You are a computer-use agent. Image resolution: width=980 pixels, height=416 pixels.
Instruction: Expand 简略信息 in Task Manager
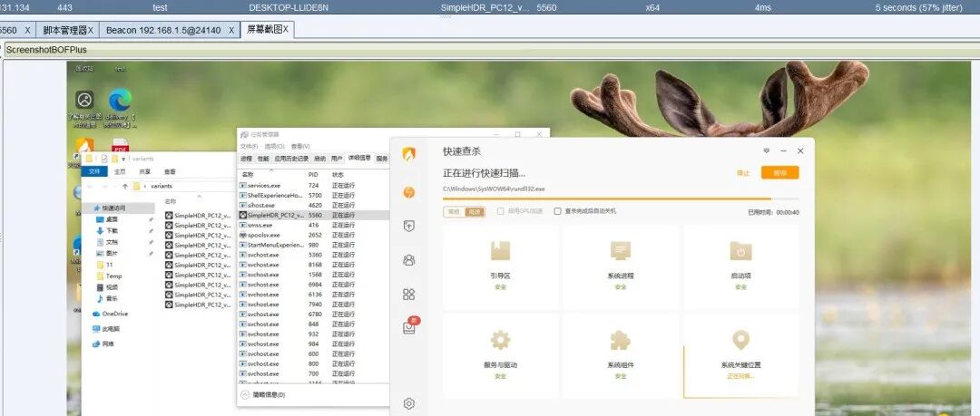pos(264,395)
